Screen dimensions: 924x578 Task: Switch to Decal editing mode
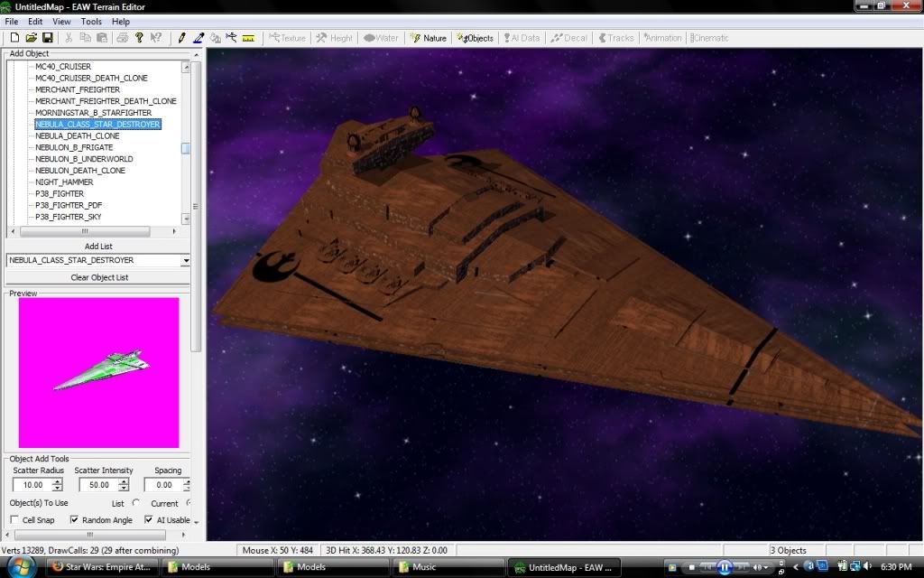pos(568,38)
